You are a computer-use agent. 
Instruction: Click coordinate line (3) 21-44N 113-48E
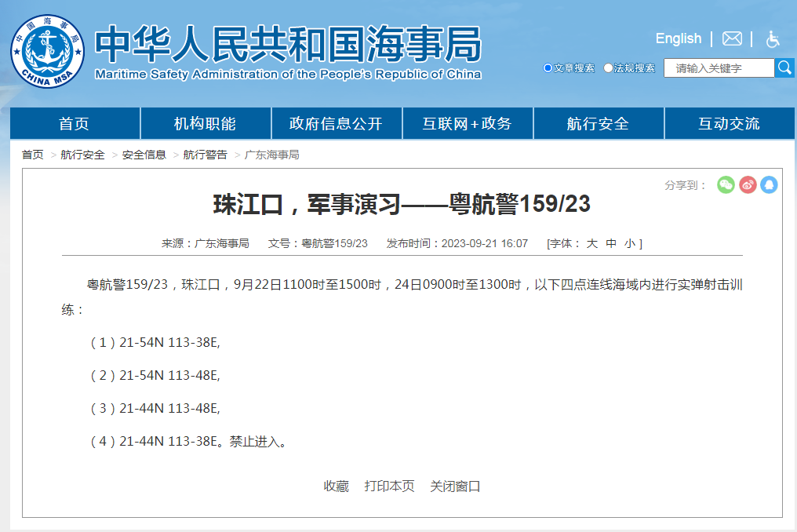pos(155,408)
